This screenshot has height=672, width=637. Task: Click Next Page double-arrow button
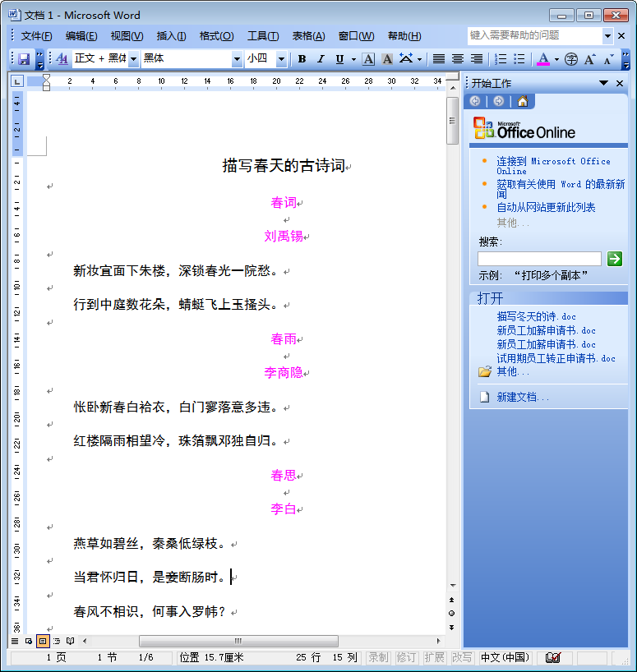(x=451, y=627)
